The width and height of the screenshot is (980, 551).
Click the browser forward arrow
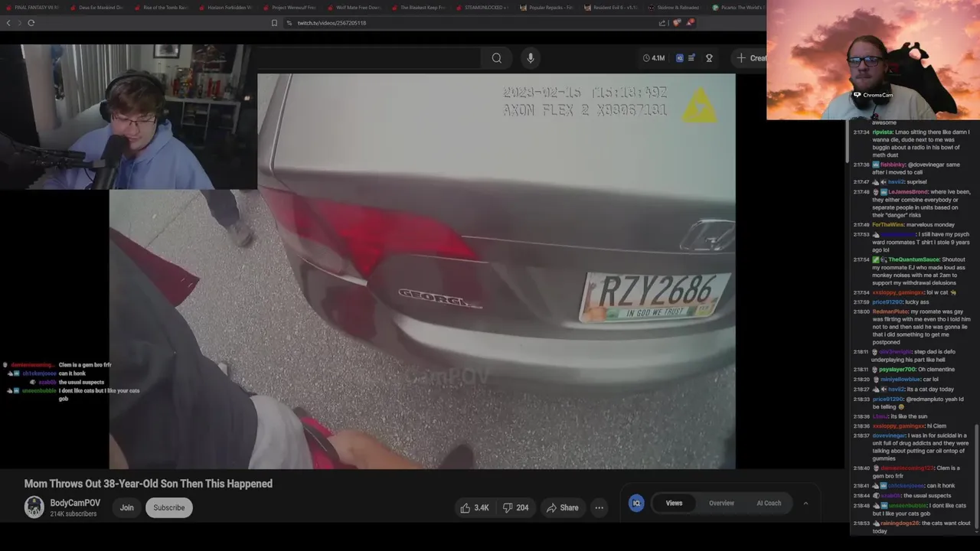tap(20, 23)
